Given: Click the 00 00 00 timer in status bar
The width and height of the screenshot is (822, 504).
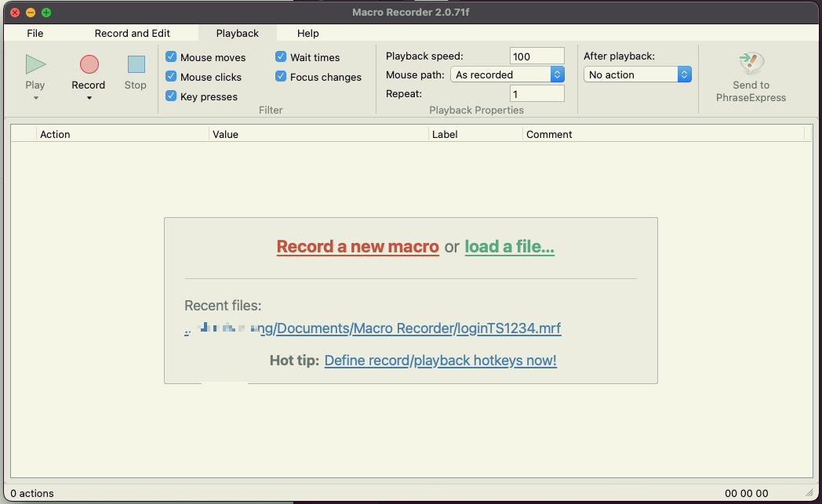Looking at the screenshot, I should [x=747, y=493].
